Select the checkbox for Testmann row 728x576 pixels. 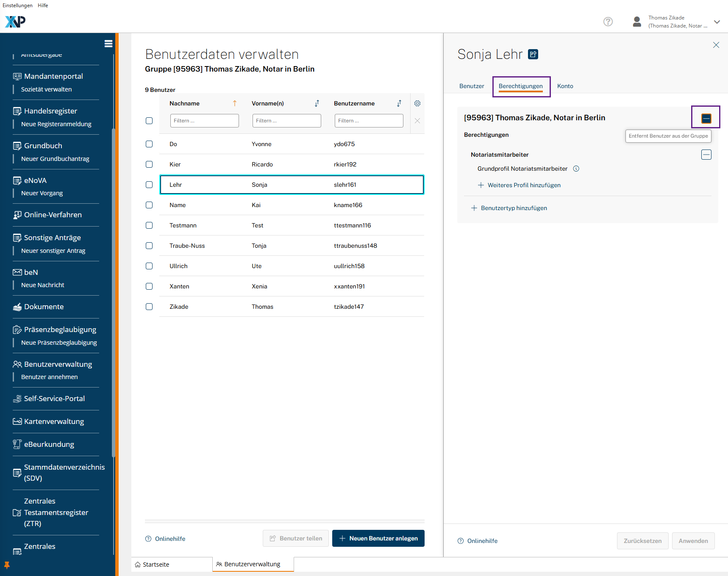[x=149, y=225]
